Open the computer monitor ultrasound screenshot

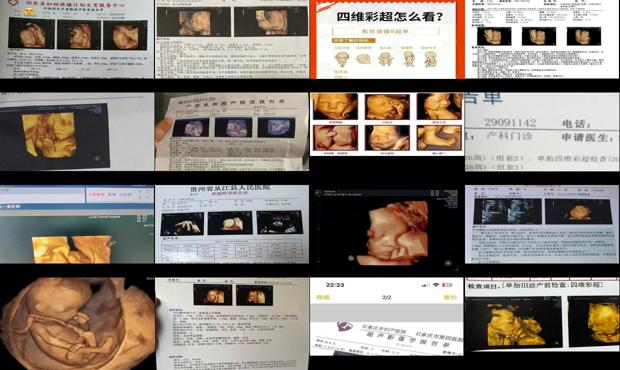point(77,224)
